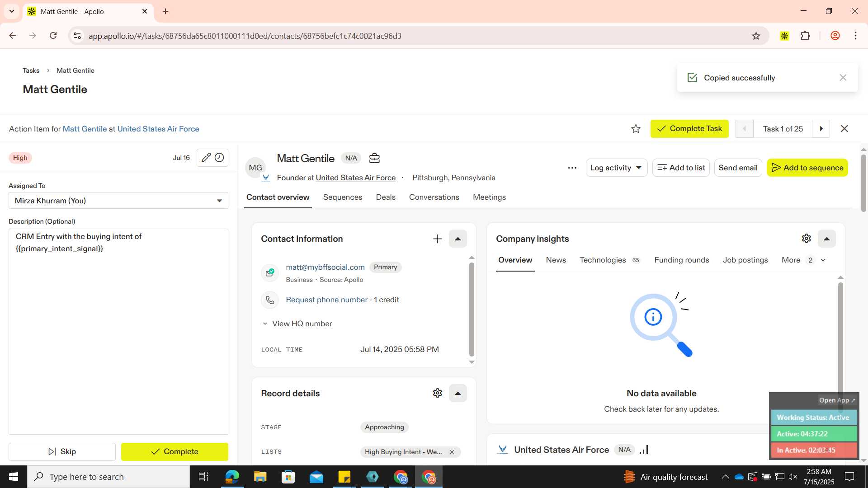Collapse the Company insights section
The height and width of the screenshot is (488, 868).
pyautogui.click(x=826, y=239)
